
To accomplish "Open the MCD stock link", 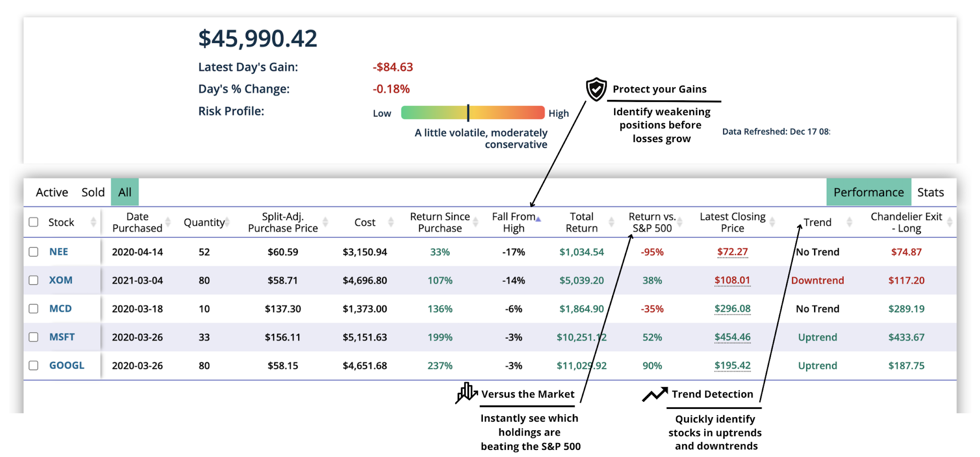I will tap(61, 309).
